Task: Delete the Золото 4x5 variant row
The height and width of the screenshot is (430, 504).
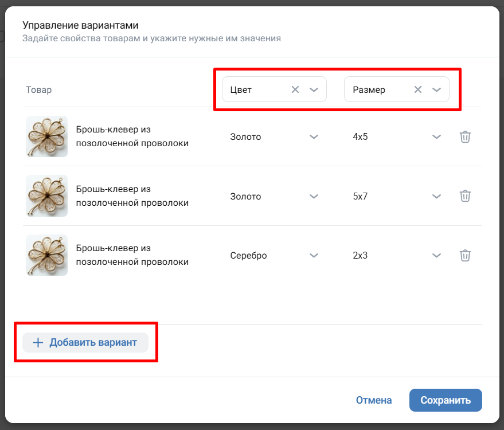Action: point(465,137)
